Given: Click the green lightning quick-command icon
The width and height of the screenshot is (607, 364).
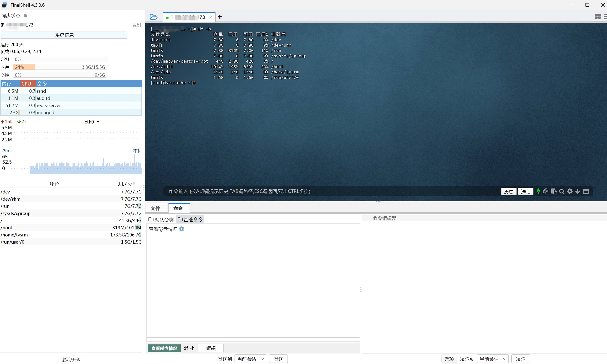Looking at the screenshot, I should point(538,191).
